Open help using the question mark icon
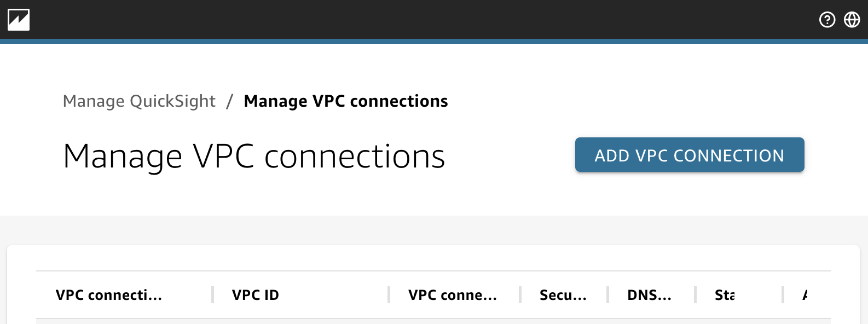 (x=826, y=20)
